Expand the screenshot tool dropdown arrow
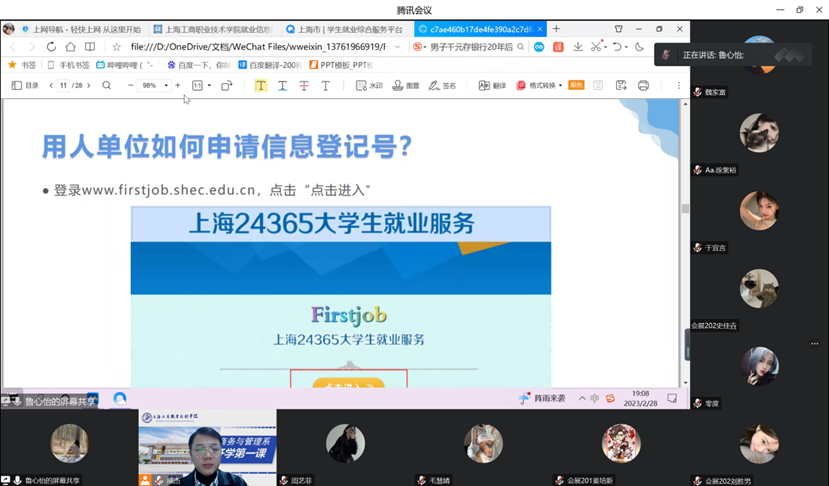Screen dimensions: 829x486 click(x=605, y=48)
